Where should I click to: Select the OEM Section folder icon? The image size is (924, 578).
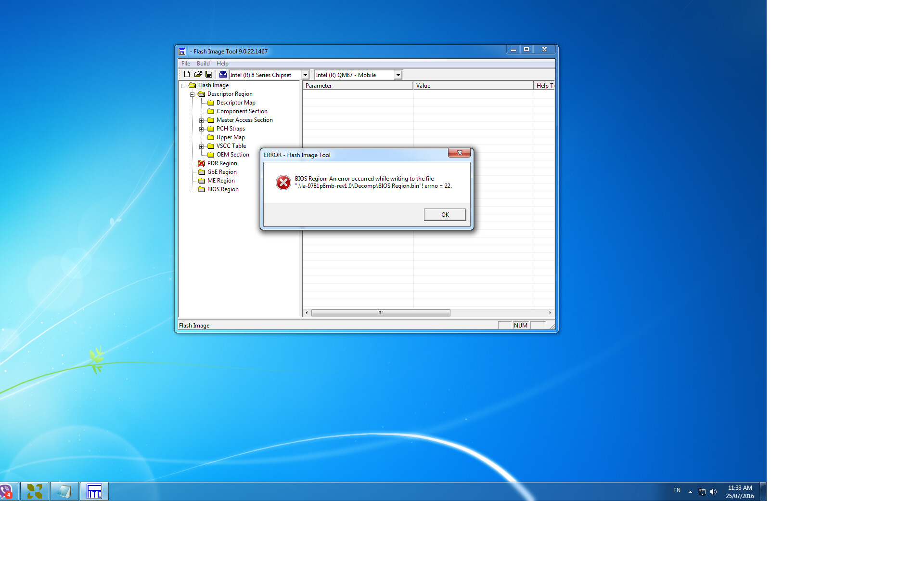click(211, 155)
